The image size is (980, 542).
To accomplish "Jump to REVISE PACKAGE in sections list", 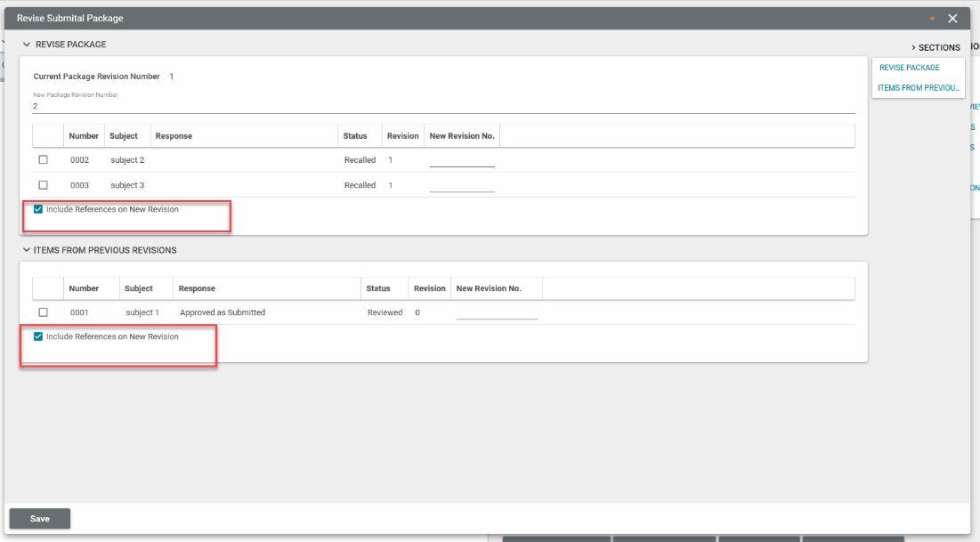I will (909, 68).
